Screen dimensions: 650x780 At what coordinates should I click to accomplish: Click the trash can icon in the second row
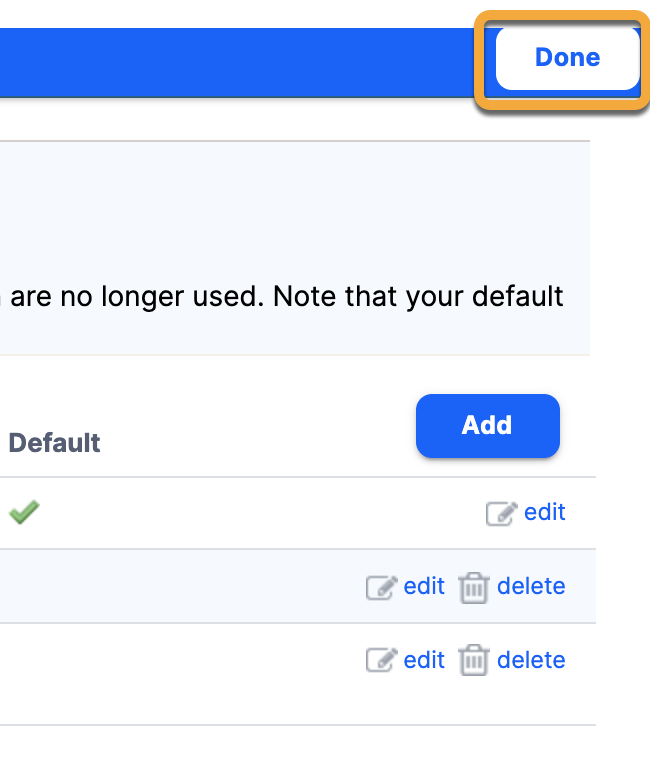(x=473, y=588)
